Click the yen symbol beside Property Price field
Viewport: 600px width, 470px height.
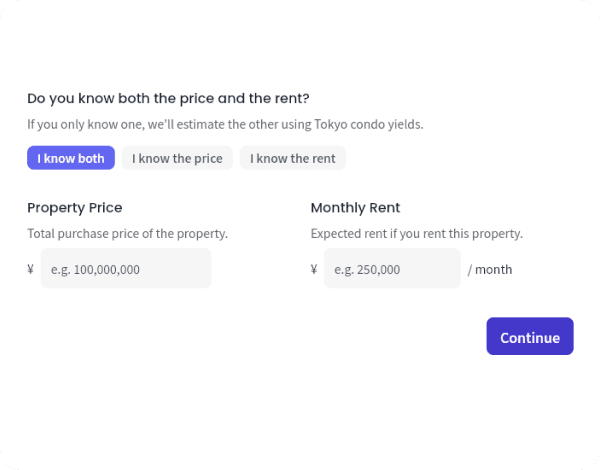click(31, 269)
